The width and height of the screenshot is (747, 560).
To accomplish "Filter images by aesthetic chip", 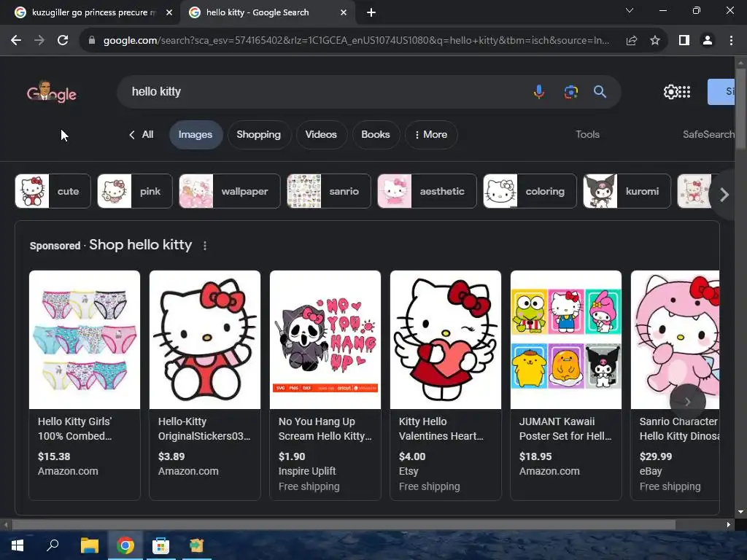I will pyautogui.click(x=427, y=192).
